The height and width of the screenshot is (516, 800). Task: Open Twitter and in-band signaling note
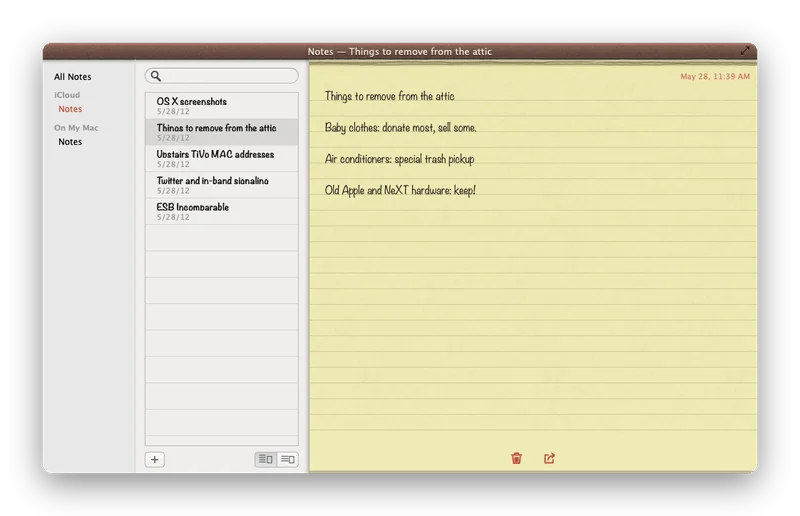(222, 185)
